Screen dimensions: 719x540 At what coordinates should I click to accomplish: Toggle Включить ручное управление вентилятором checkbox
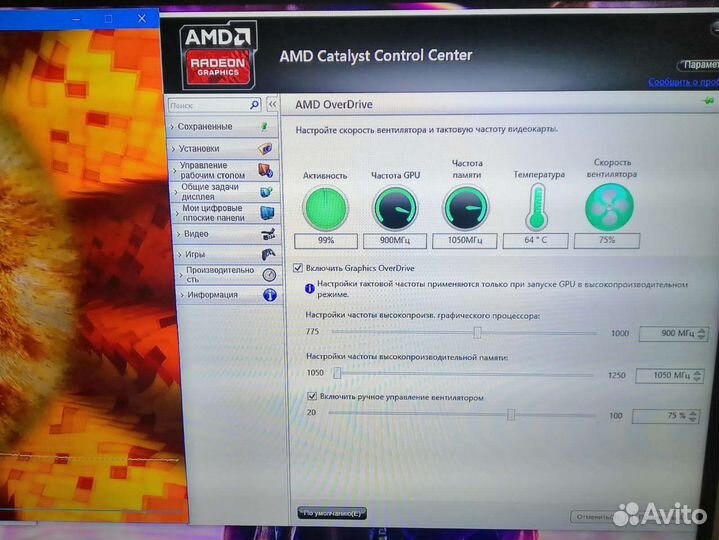click(x=312, y=396)
